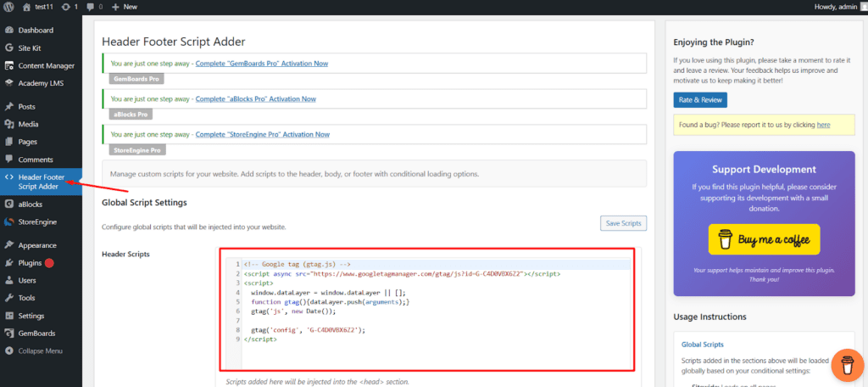
Task: Click Complete StoreEngine Pro Activation Now link
Action: (x=263, y=134)
